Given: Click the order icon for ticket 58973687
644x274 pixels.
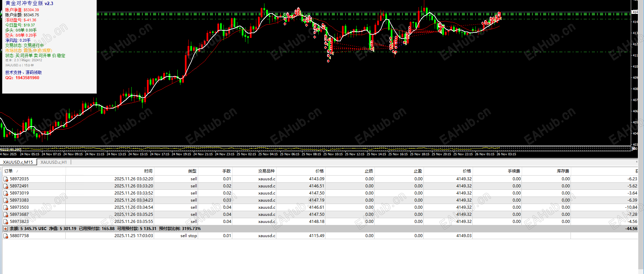Looking at the screenshot, I should pos(6,214).
